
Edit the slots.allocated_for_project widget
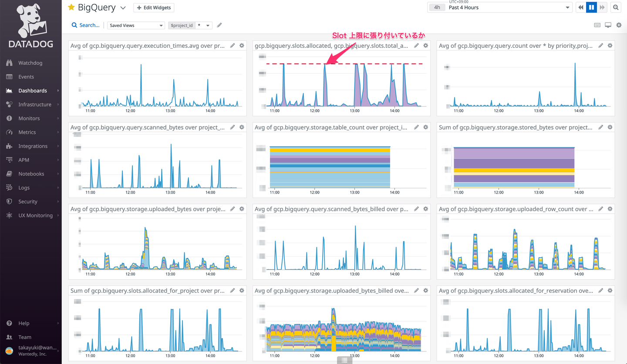point(233,291)
